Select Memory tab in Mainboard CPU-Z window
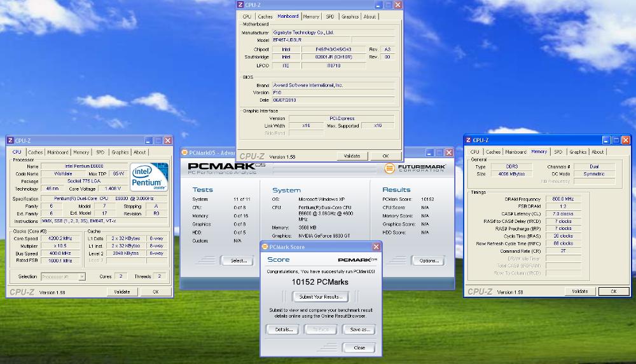 (x=311, y=17)
